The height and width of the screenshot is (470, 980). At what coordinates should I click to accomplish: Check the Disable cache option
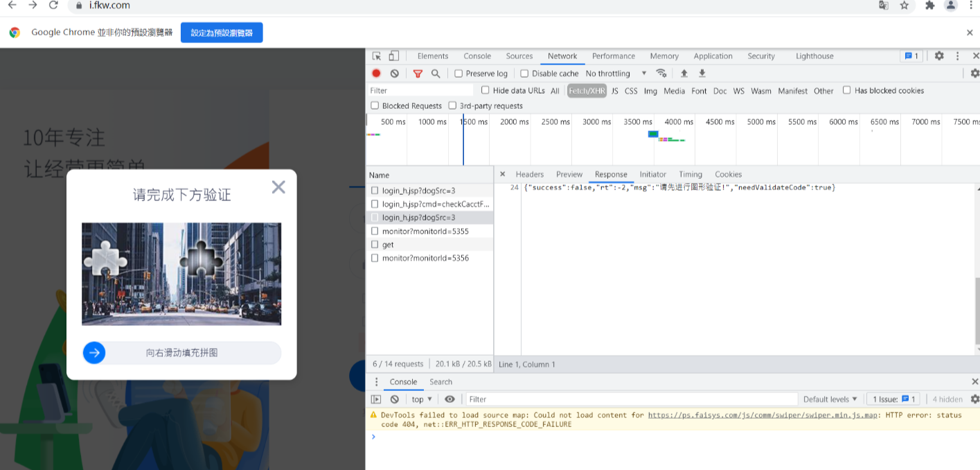click(524, 73)
